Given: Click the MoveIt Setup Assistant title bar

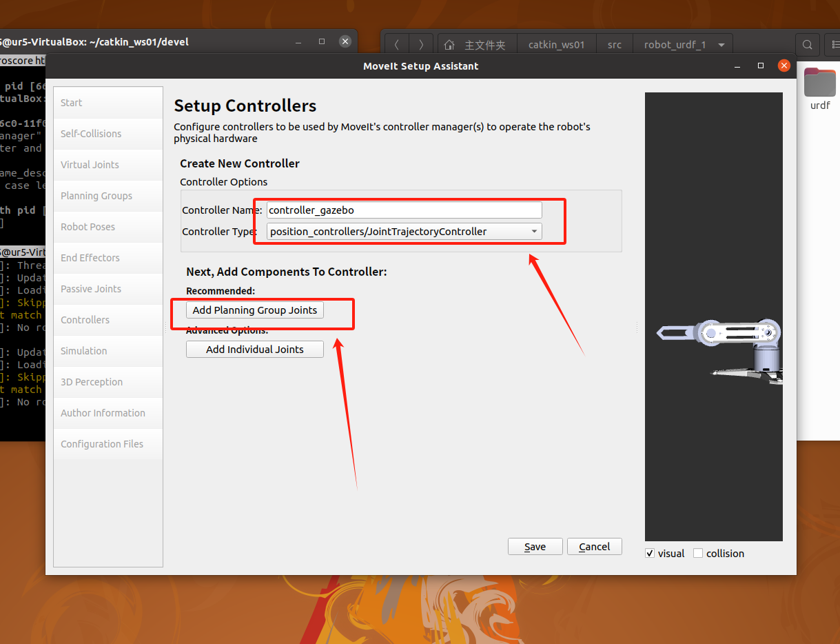Looking at the screenshot, I should point(420,66).
